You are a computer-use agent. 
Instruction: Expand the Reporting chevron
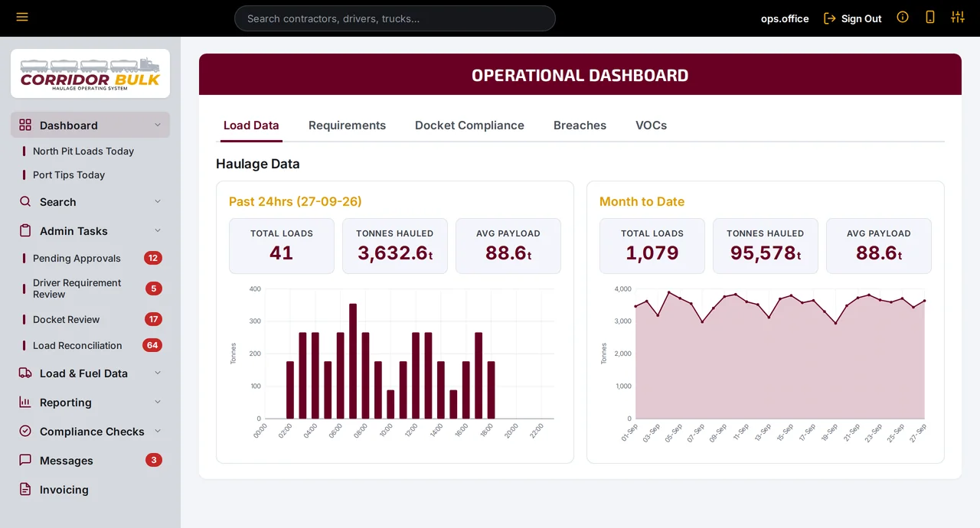click(158, 402)
